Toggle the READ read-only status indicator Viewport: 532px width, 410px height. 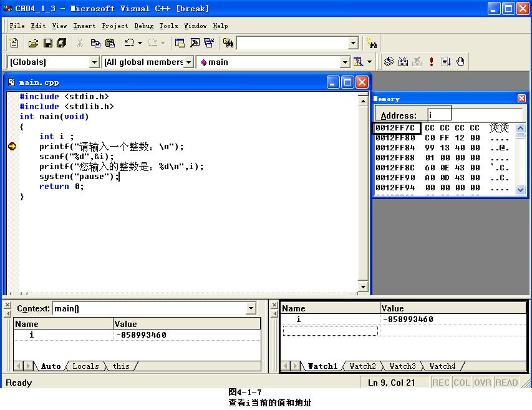click(x=506, y=383)
